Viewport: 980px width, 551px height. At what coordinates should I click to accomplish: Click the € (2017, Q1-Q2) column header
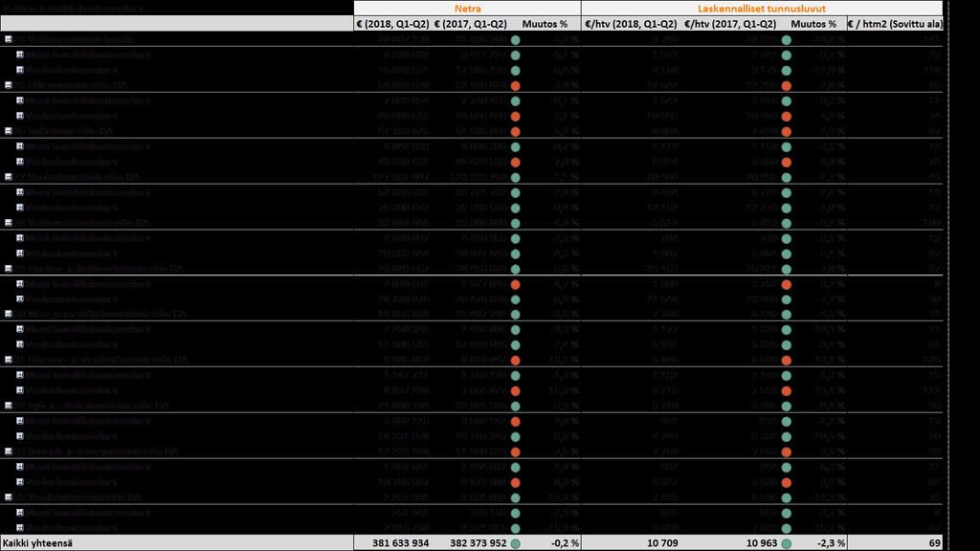[470, 24]
